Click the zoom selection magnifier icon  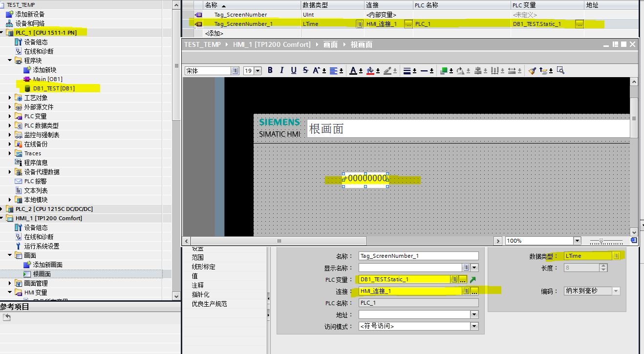(560, 70)
